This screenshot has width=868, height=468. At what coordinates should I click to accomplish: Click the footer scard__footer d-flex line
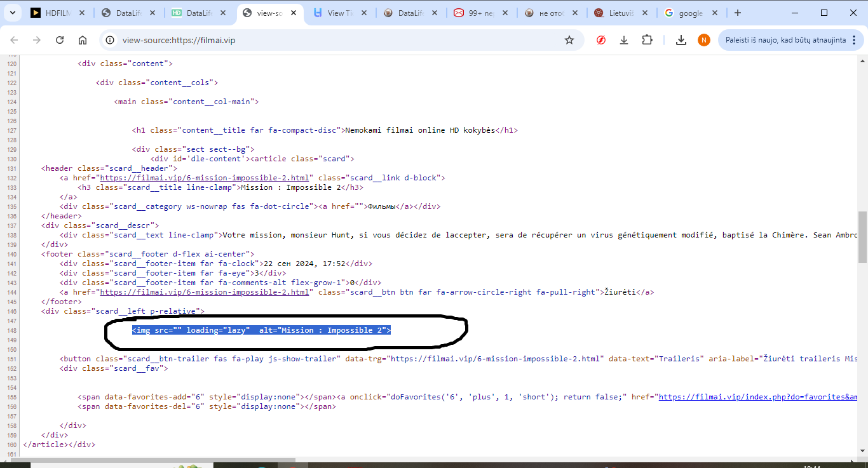[148, 254]
